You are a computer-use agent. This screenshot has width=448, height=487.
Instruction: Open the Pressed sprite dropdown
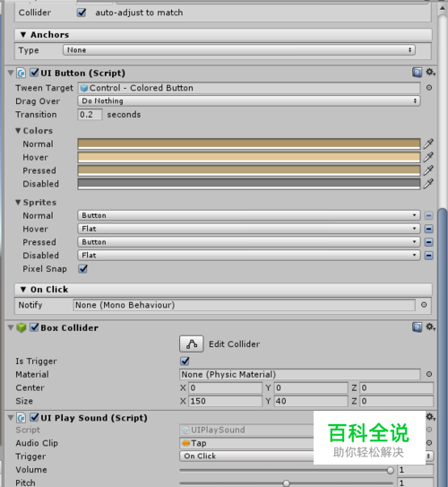(249, 242)
